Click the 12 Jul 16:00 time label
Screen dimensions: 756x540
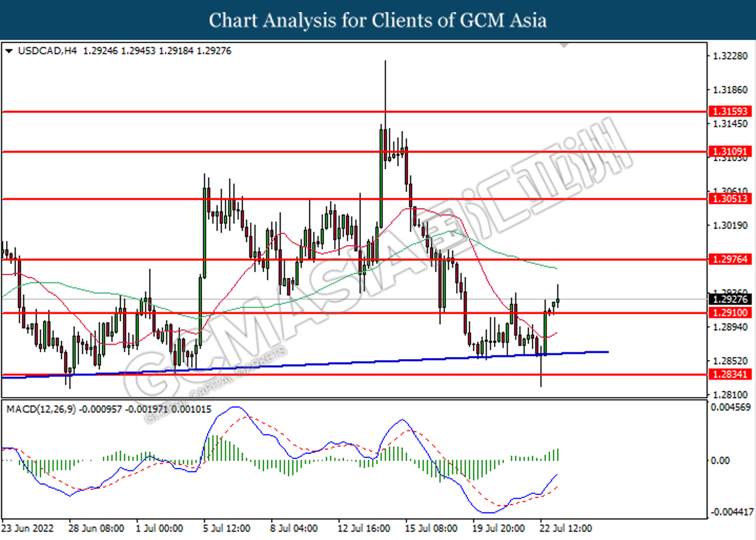(x=364, y=528)
